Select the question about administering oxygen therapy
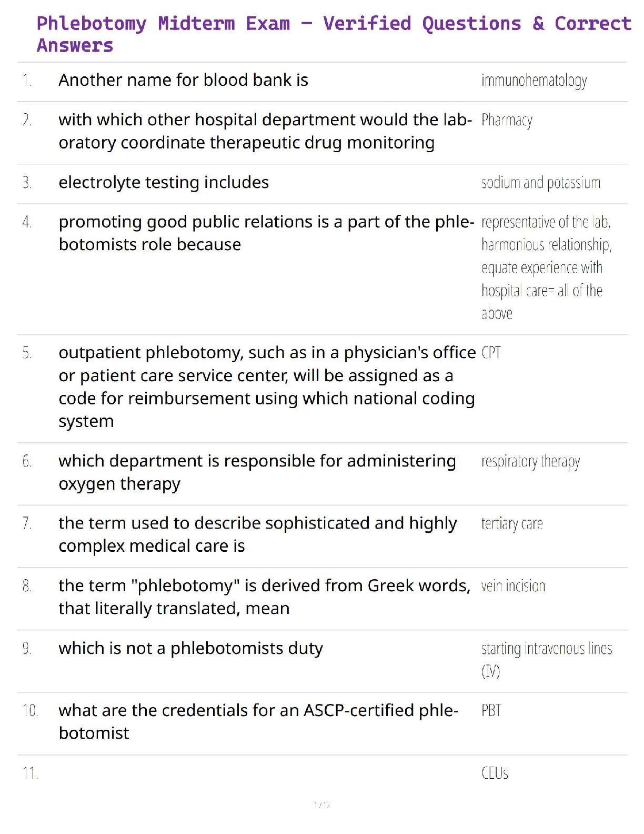The image size is (644, 834). [x=257, y=472]
